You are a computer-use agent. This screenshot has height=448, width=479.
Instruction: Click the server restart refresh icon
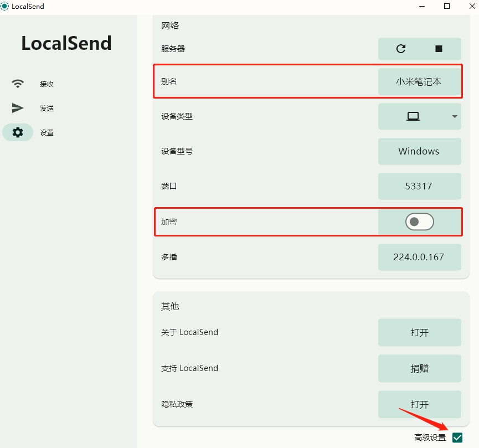click(401, 49)
